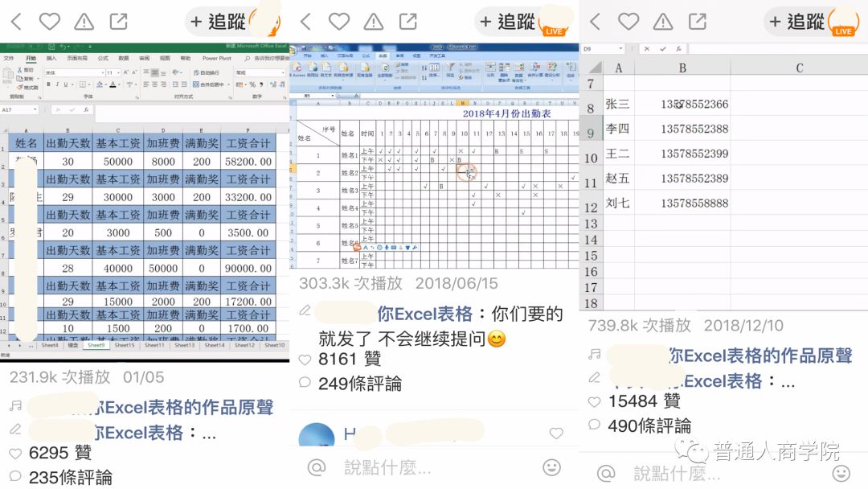Tap the comment bubble beside 235條評論
868x489 pixels.
tap(15, 476)
